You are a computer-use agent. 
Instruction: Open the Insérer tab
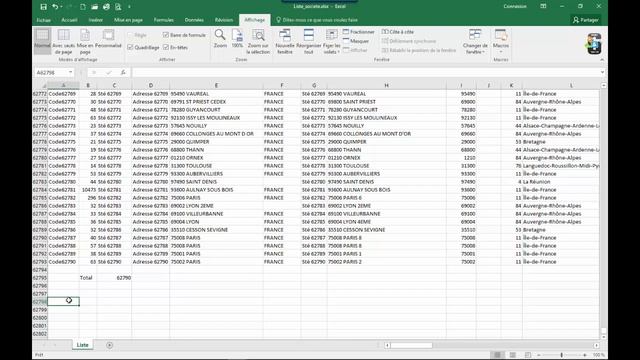(x=96, y=20)
